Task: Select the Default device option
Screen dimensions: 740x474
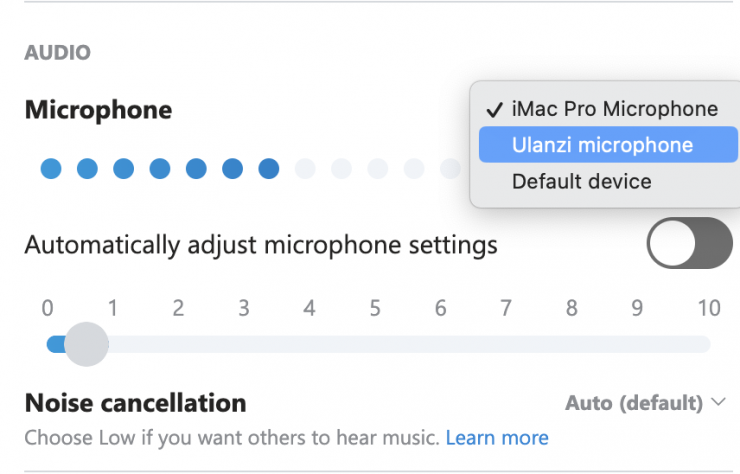Action: tap(581, 182)
